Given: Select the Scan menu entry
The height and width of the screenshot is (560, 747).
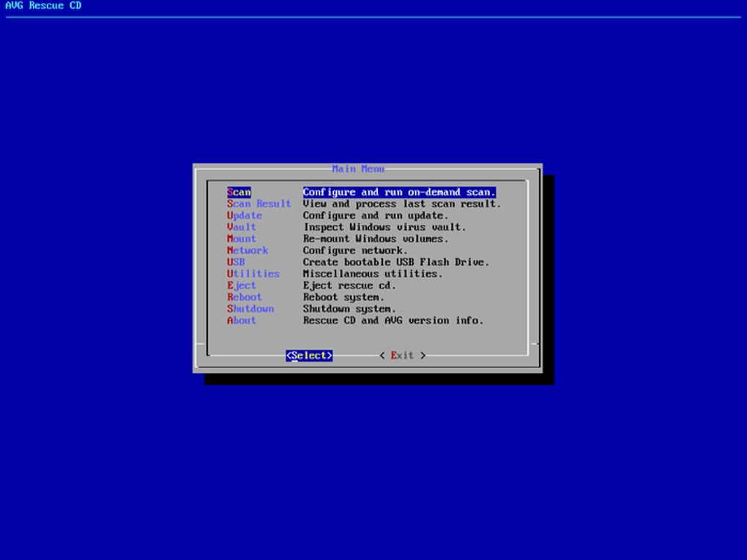Looking at the screenshot, I should (x=239, y=193).
